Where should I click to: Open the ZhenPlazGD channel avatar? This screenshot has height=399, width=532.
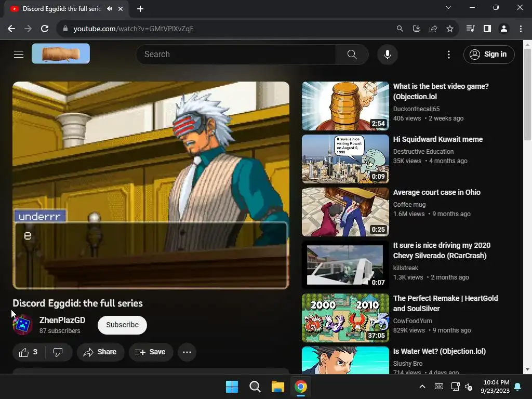[23, 325]
